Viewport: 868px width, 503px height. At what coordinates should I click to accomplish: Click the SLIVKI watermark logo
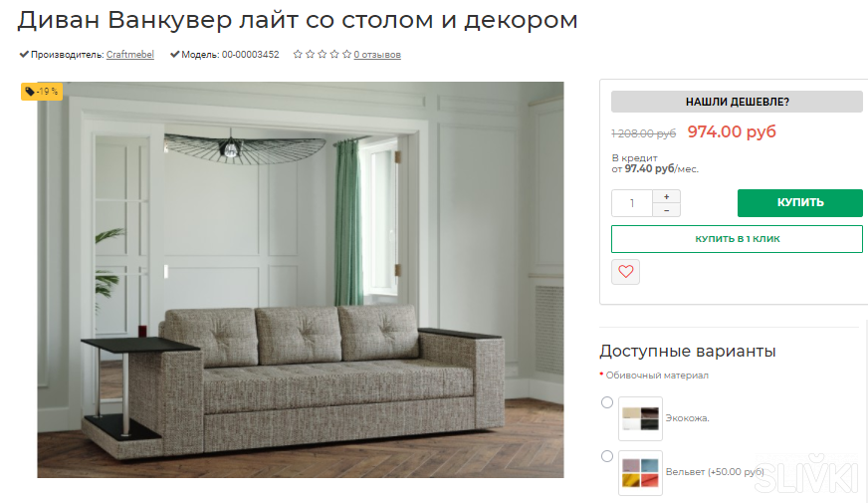pyautogui.click(x=806, y=474)
